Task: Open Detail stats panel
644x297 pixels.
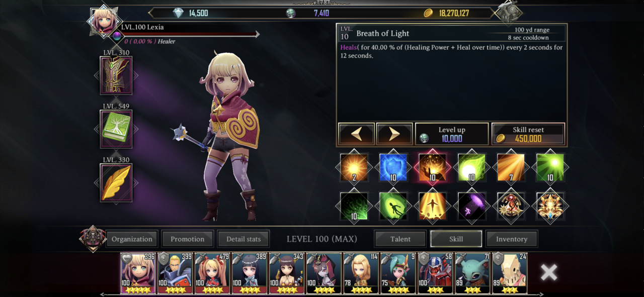Action: tap(244, 239)
